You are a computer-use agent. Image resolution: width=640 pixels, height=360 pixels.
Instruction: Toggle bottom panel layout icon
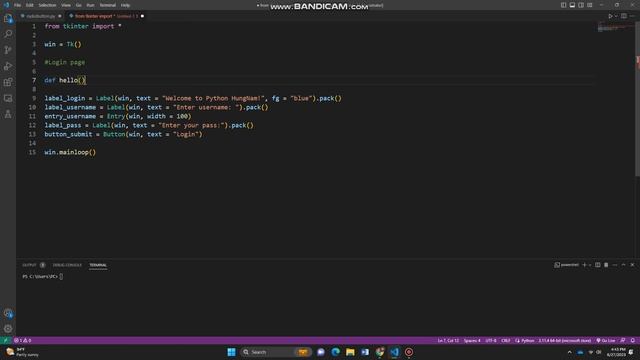point(572,5)
